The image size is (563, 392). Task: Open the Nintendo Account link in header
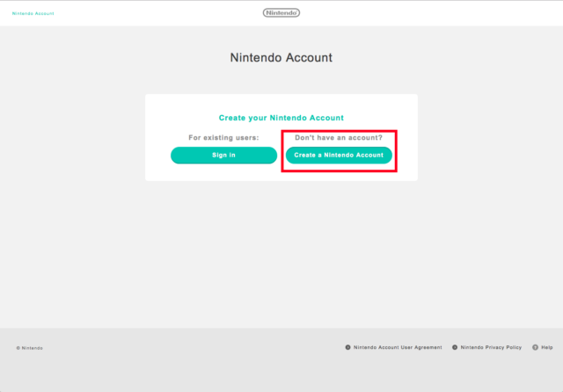tap(33, 14)
